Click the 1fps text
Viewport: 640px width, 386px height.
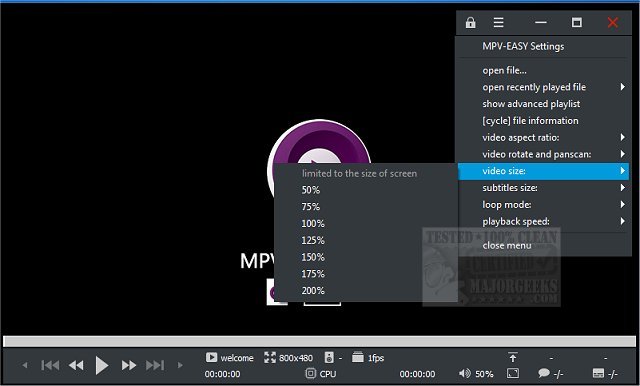(376, 358)
